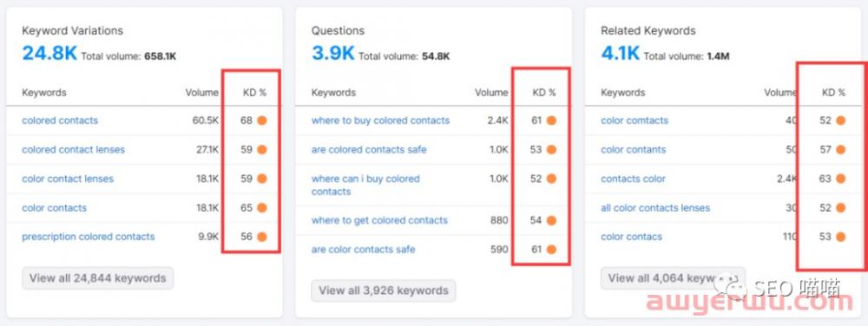The height and width of the screenshot is (326, 868).
Task: Click 'colored contact lenses' keyword
Action: (x=73, y=150)
